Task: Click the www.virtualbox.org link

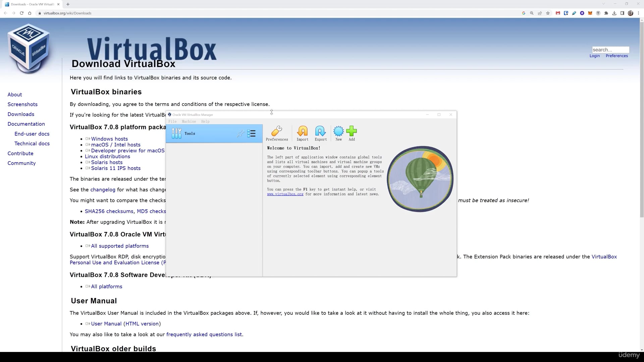Action: pyautogui.click(x=285, y=194)
